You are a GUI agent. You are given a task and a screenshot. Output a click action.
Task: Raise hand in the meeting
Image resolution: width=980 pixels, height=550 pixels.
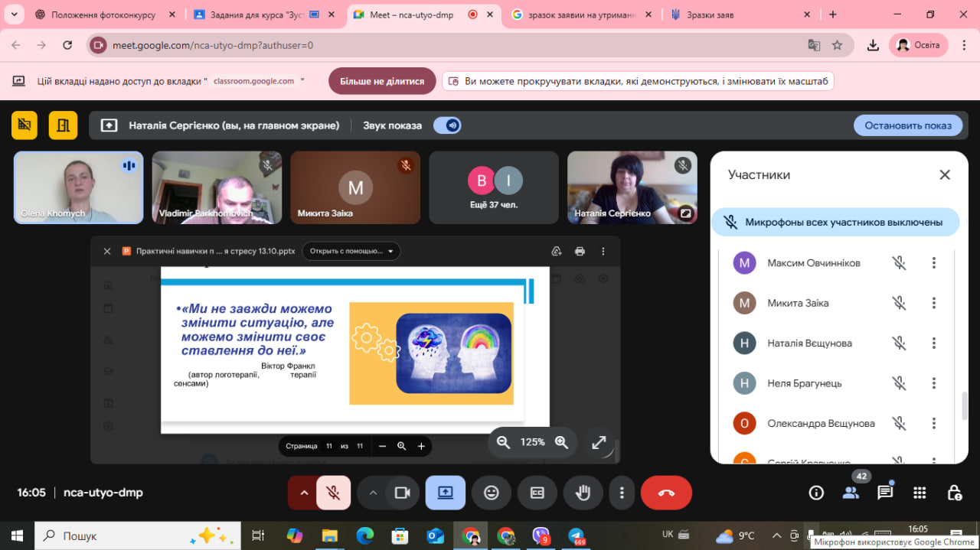(x=583, y=493)
